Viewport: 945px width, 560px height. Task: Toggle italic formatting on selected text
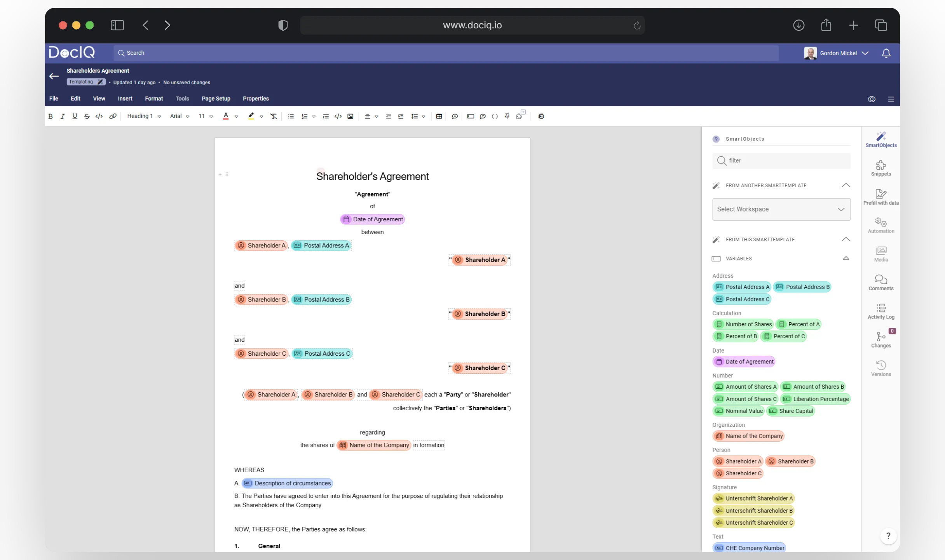(63, 116)
